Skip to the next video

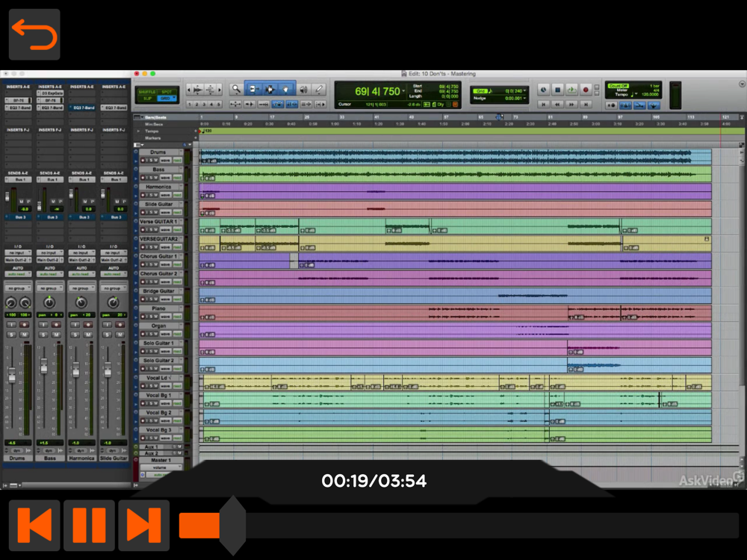[143, 525]
